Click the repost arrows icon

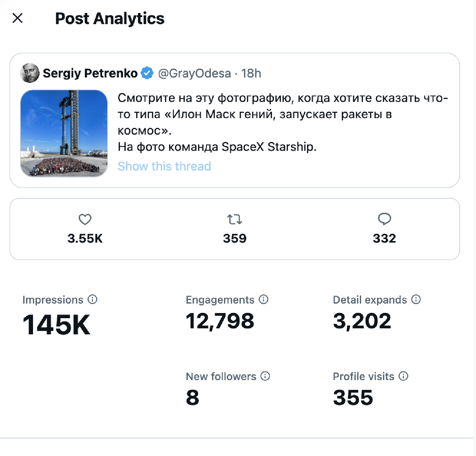235,219
